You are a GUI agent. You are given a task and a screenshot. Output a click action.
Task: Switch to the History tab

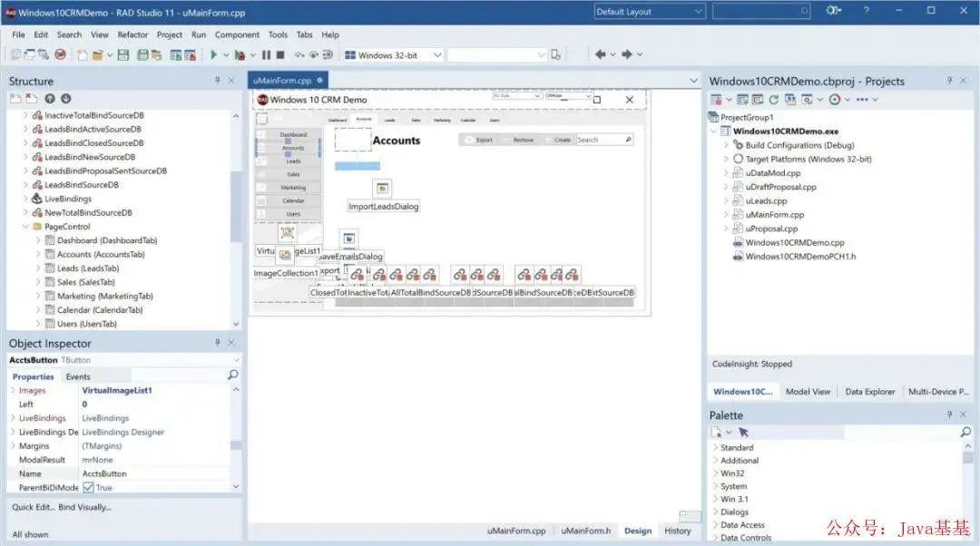pyautogui.click(x=678, y=531)
